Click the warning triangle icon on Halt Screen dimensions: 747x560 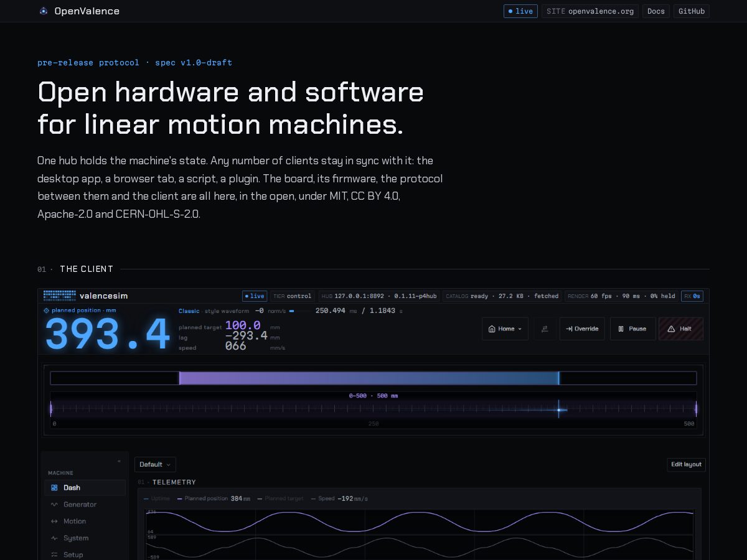click(671, 329)
